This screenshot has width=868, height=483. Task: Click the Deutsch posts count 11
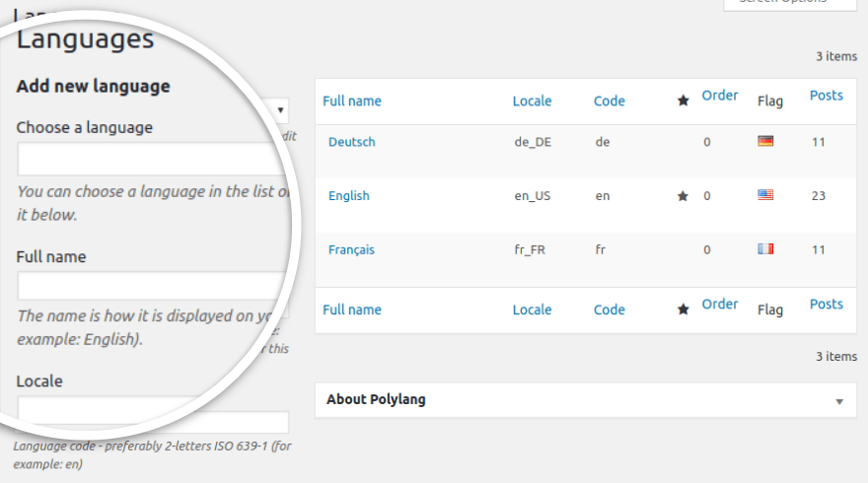(818, 142)
